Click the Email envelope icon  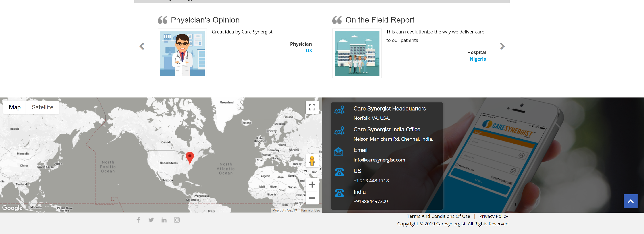339,151
